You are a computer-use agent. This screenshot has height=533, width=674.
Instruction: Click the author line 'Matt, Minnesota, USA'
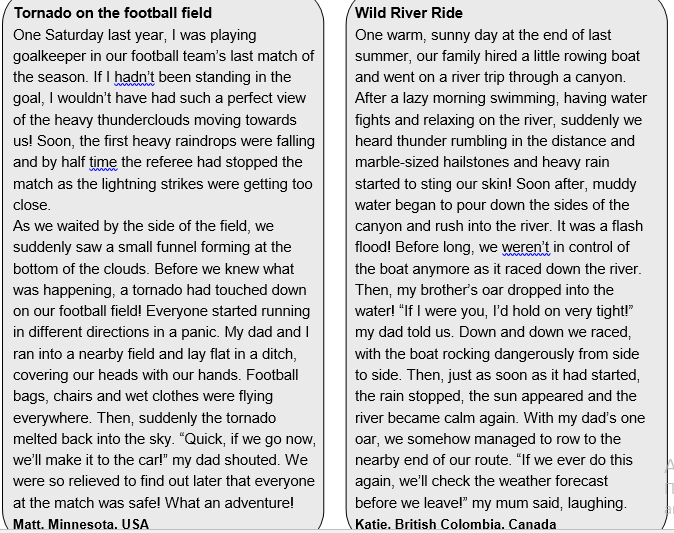(x=81, y=524)
